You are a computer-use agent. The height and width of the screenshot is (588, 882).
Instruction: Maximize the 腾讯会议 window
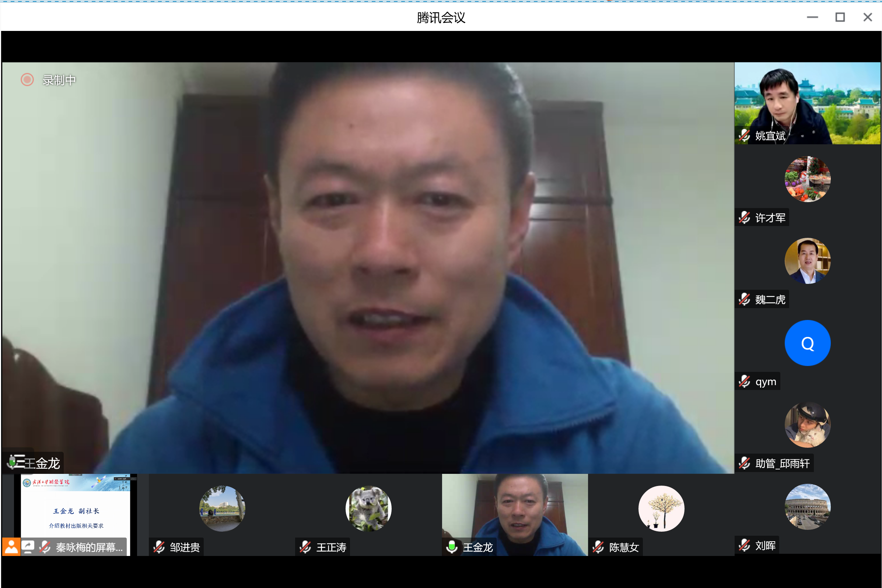coord(840,17)
